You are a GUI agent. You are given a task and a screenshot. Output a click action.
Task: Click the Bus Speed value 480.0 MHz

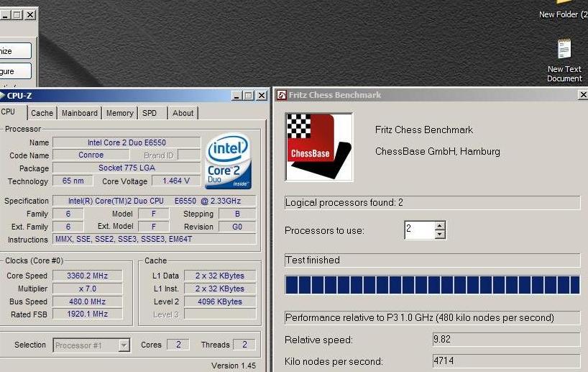(x=88, y=301)
